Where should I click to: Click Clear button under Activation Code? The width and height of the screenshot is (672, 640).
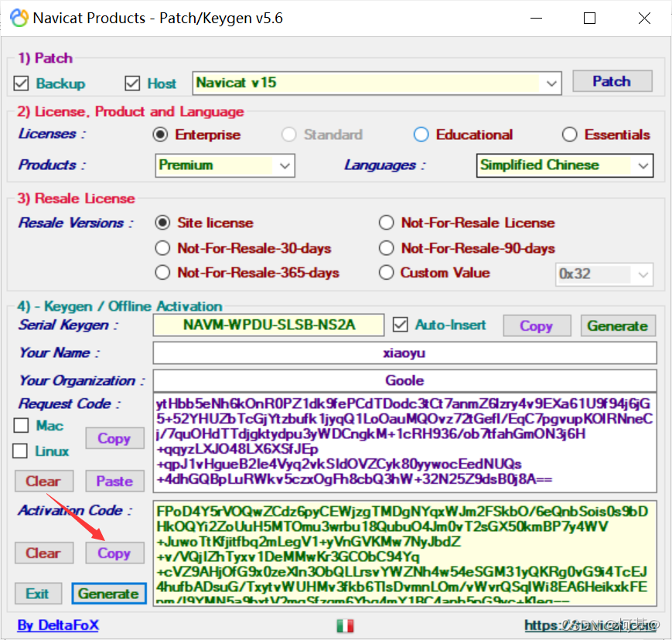(x=44, y=553)
